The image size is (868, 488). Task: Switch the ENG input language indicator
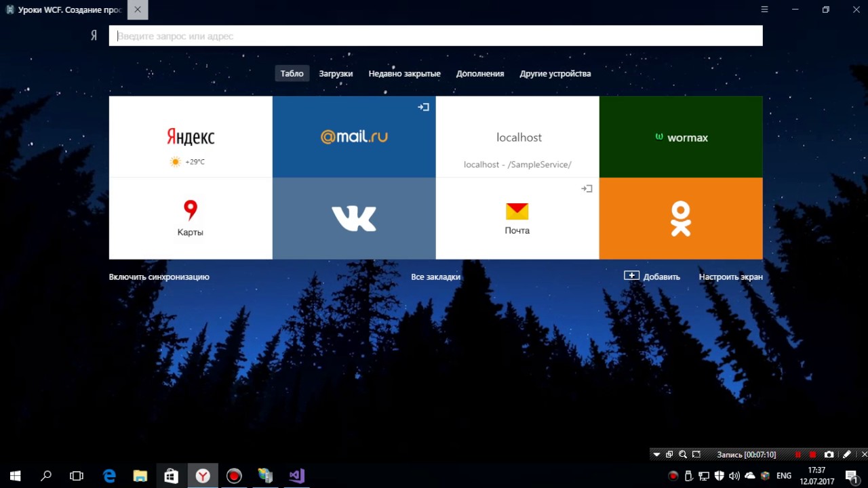pos(784,476)
